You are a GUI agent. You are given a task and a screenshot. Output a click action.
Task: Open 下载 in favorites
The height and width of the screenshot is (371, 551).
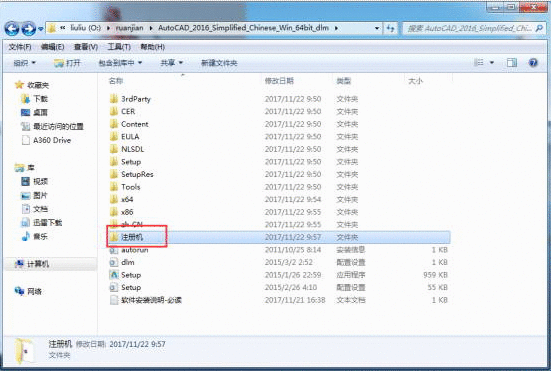click(x=40, y=99)
